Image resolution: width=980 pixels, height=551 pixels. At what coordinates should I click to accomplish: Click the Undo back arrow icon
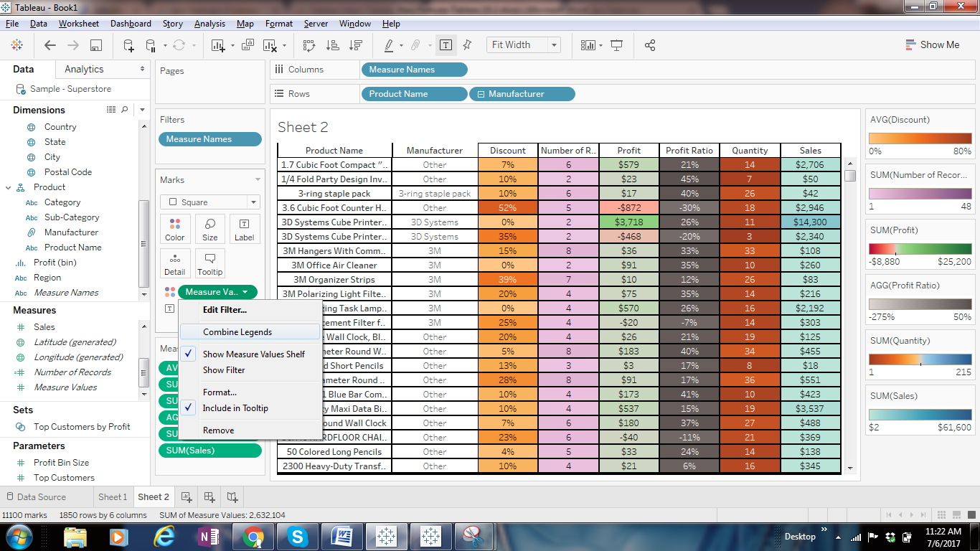[x=50, y=45]
